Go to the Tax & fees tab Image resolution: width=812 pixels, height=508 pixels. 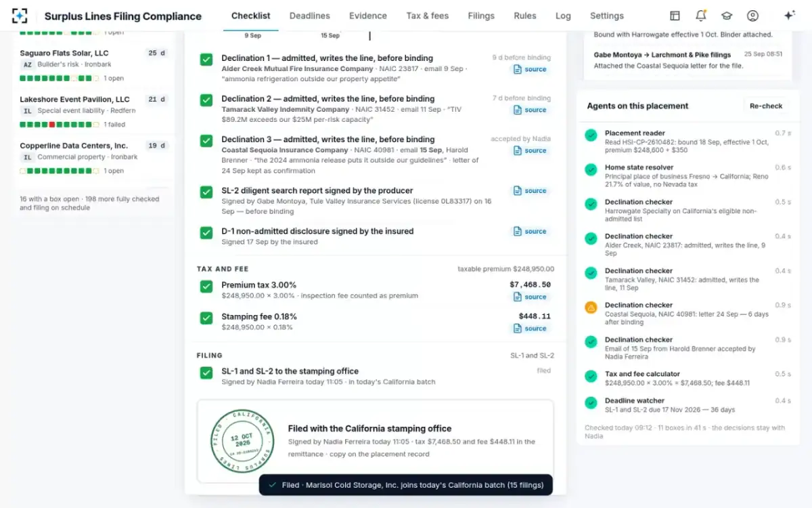[428, 16]
